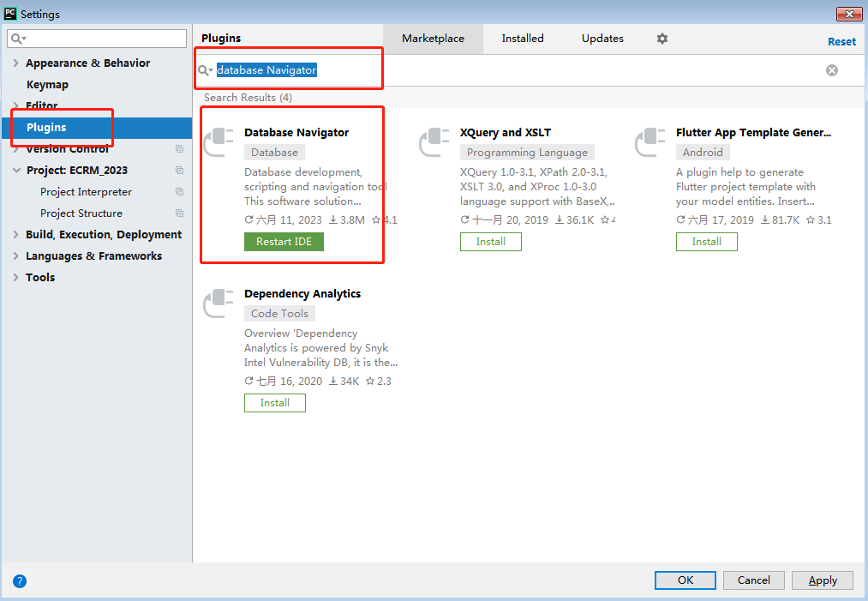Click the Reset link
Viewport: 868px width, 601px height.
click(x=841, y=41)
